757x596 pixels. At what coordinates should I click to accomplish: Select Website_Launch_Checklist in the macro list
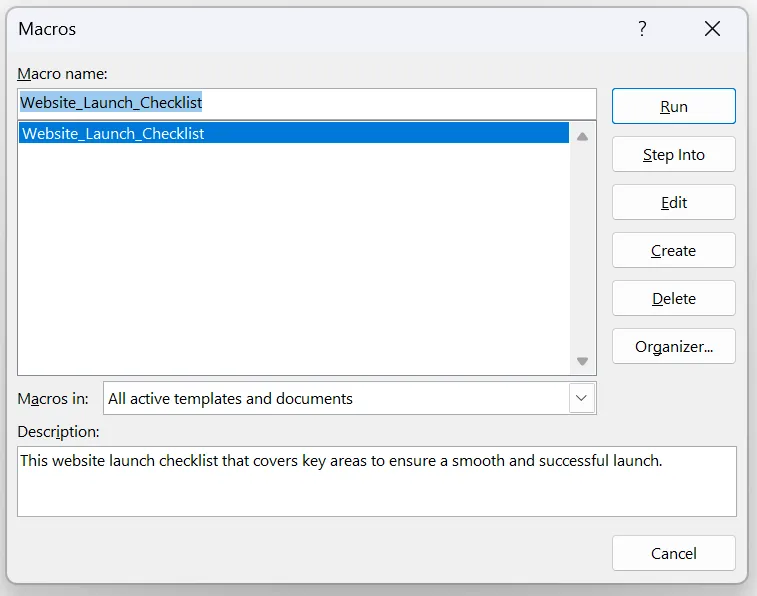point(294,133)
